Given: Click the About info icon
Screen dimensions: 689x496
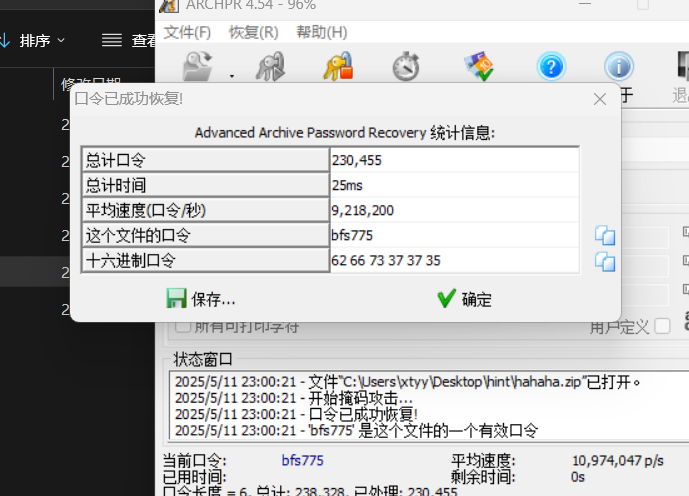Looking at the screenshot, I should [x=619, y=67].
